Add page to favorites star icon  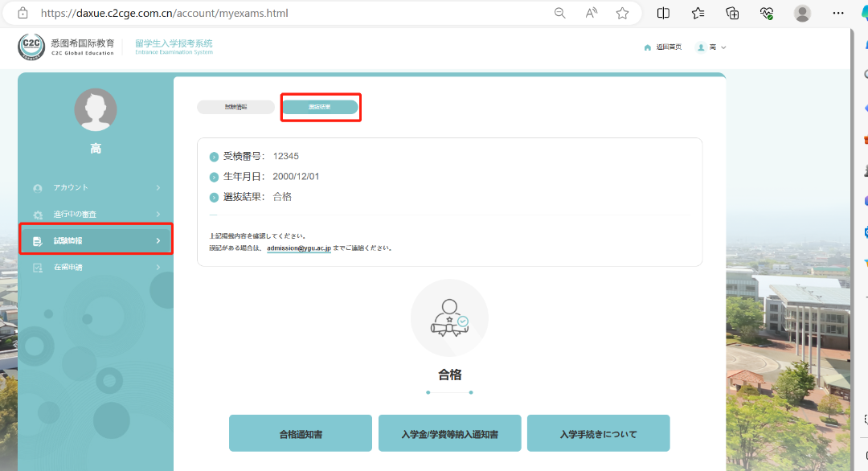622,14
